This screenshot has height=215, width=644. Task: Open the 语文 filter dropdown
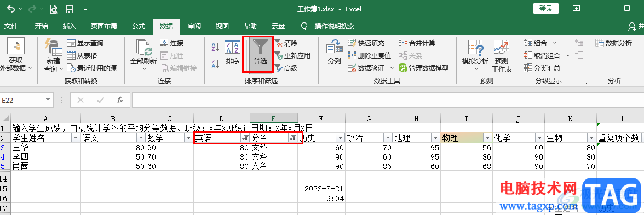pyautogui.click(x=140, y=138)
